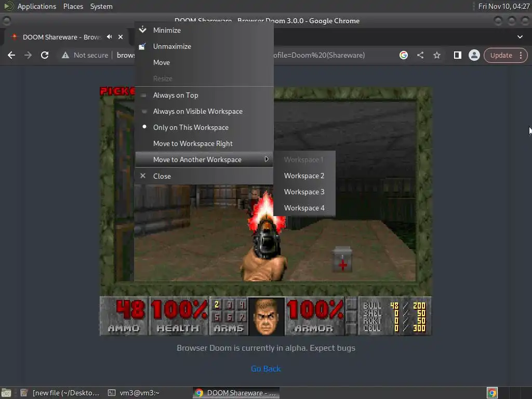Click the Unmaximize icon
The height and width of the screenshot is (399, 532).
coord(142,46)
